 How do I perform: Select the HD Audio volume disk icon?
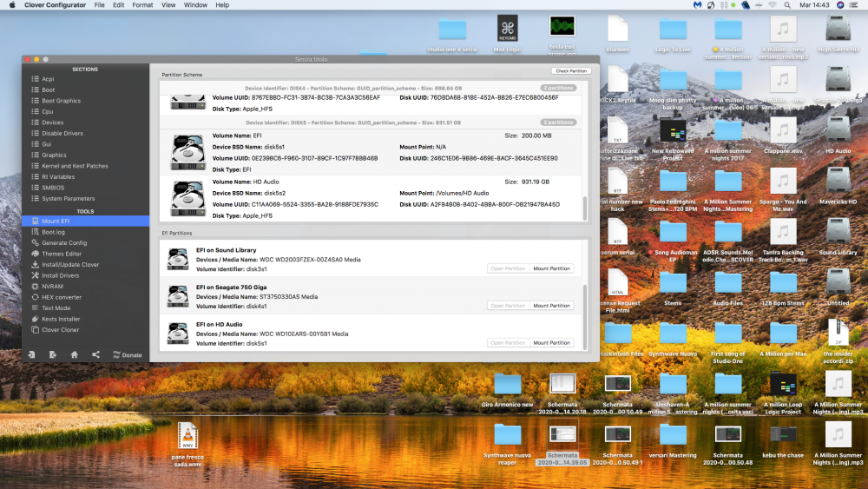tap(187, 198)
